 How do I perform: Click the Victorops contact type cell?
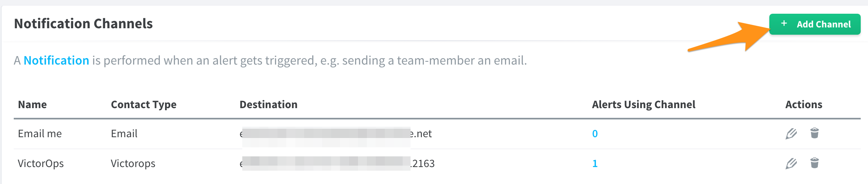(x=133, y=163)
